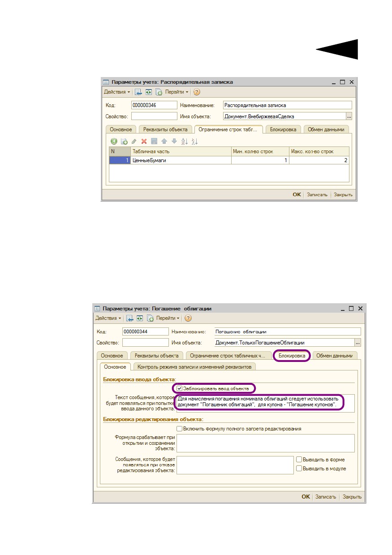Open the Перейти dropdown in the Погашение облигации window
The width and height of the screenshot is (392, 555).
click(168, 318)
